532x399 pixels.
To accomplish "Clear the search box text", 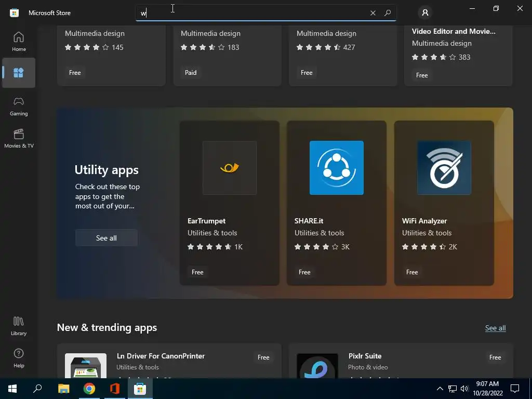I will point(373,13).
